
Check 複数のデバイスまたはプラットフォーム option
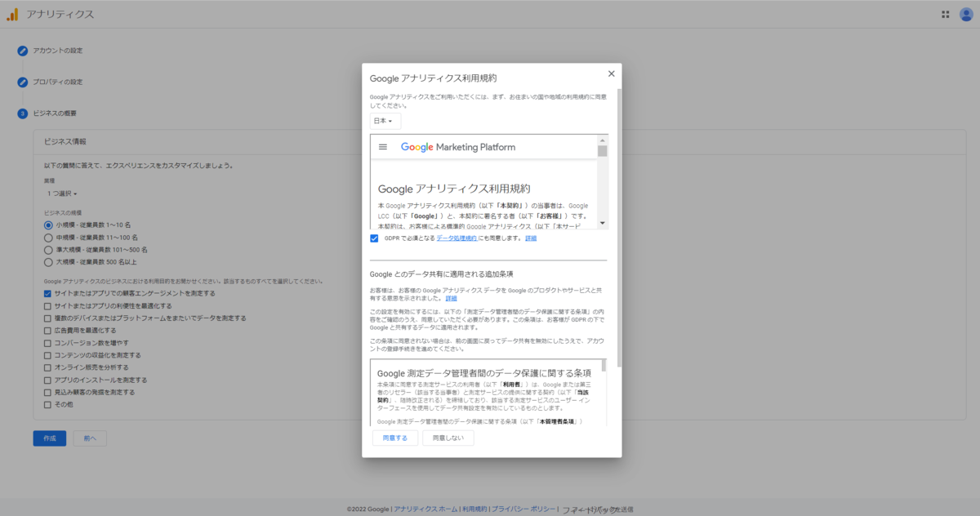pyautogui.click(x=48, y=318)
